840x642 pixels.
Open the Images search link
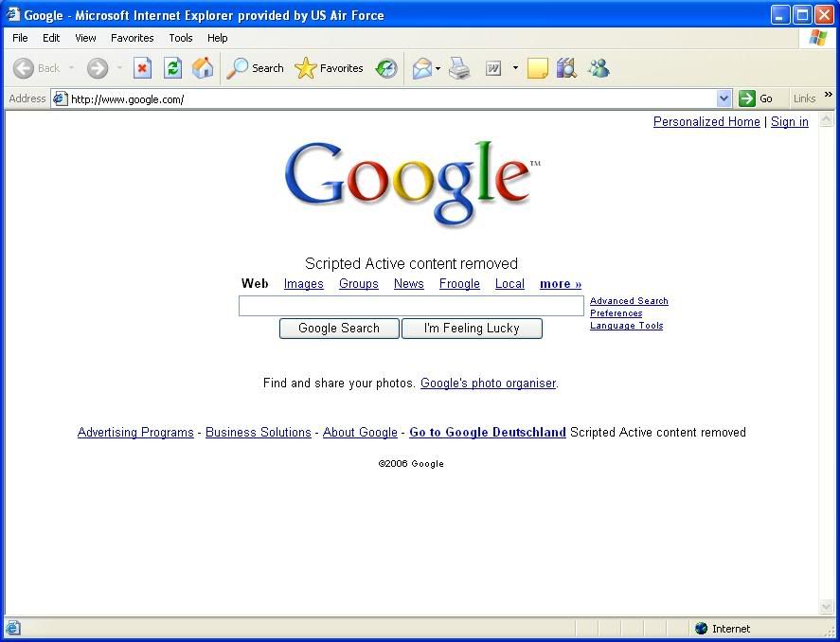[x=303, y=284]
